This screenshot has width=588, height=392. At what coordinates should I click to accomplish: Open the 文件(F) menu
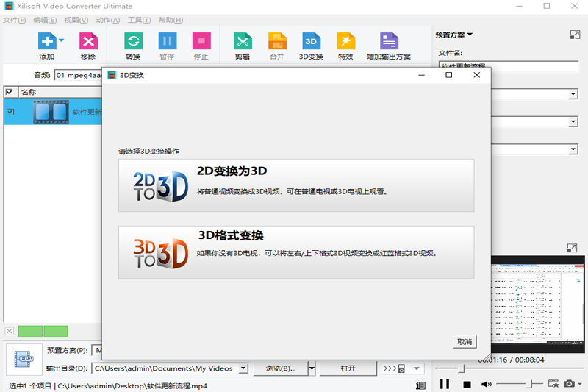coord(15,20)
